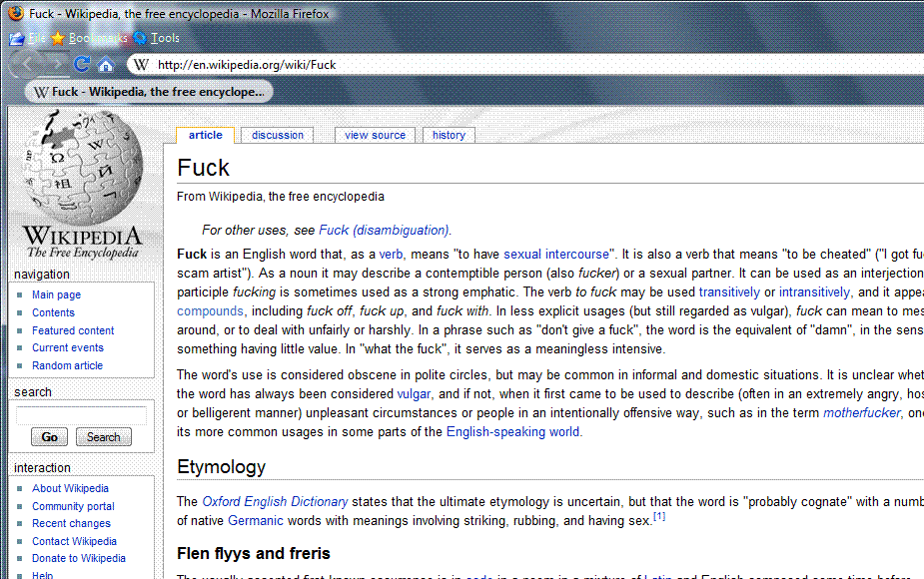Image resolution: width=924 pixels, height=579 pixels.
Task: Open the File menu
Action: 37,38
